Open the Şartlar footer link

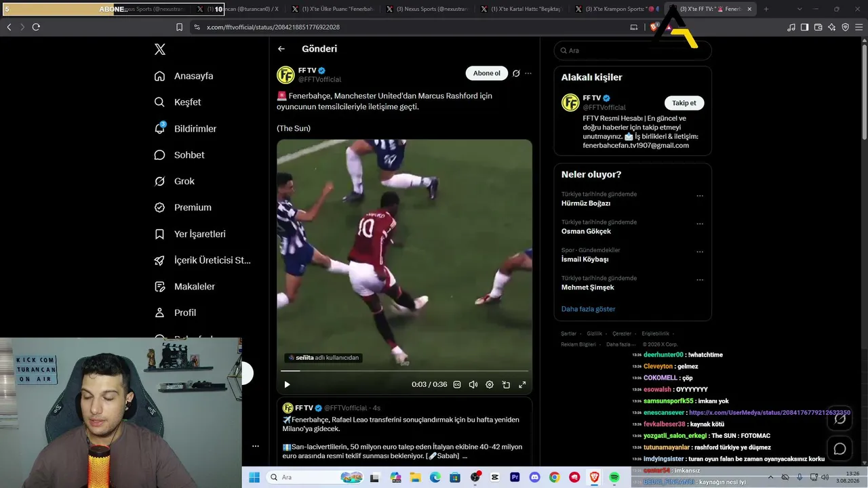pos(568,333)
